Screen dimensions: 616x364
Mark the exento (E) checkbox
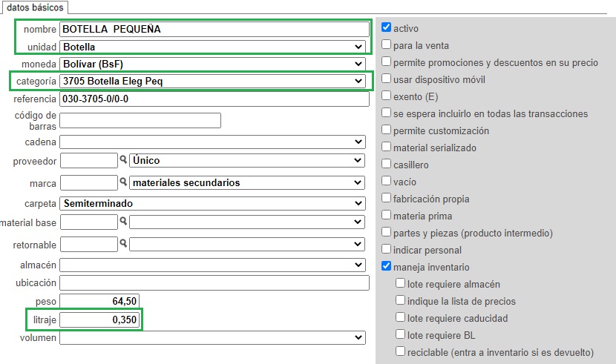pyautogui.click(x=386, y=96)
